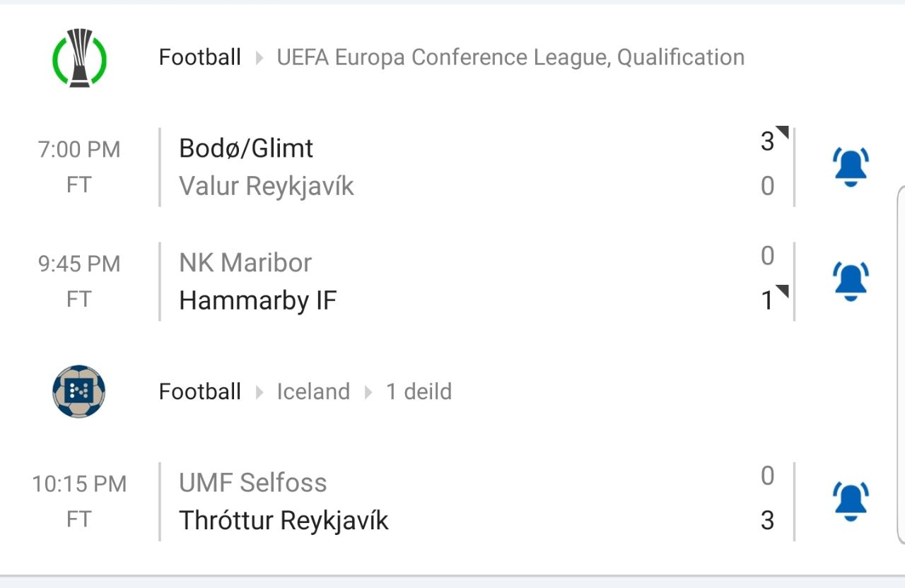
Task: Open UEFA Europa Conference League, Qualification link
Action: coord(510,57)
